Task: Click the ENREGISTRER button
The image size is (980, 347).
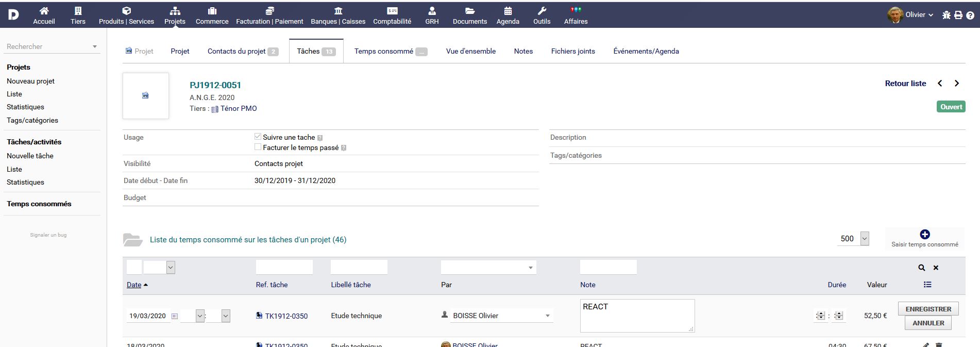Action: 928,309
